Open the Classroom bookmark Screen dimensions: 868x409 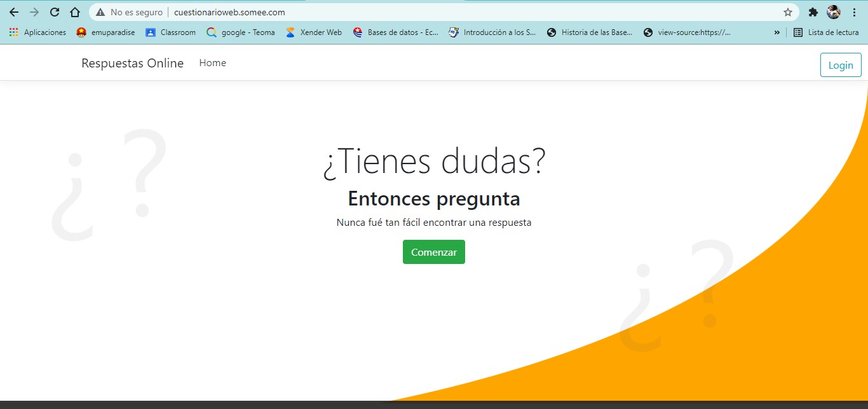[x=170, y=32]
